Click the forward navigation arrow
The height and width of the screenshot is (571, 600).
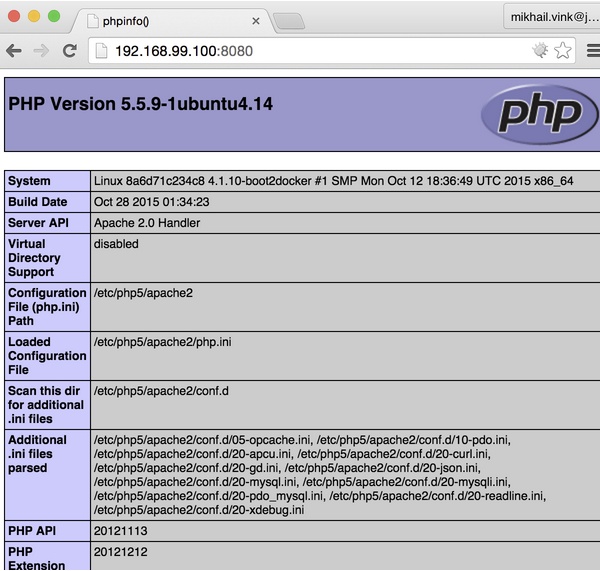pos(41,51)
